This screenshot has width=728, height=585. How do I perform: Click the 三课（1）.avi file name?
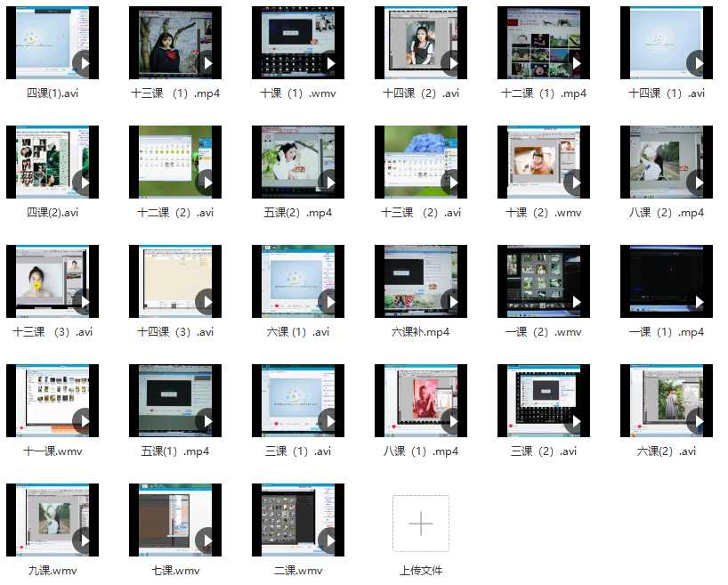[298, 451]
